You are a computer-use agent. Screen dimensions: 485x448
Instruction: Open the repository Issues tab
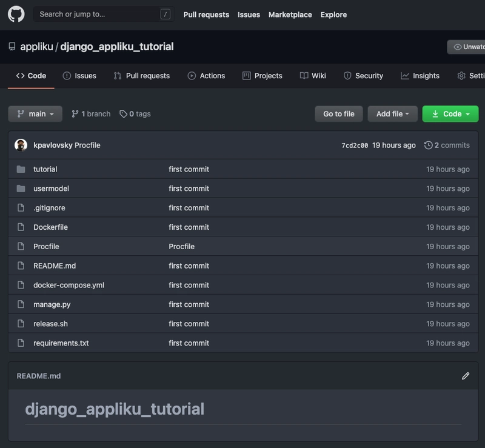click(x=79, y=76)
